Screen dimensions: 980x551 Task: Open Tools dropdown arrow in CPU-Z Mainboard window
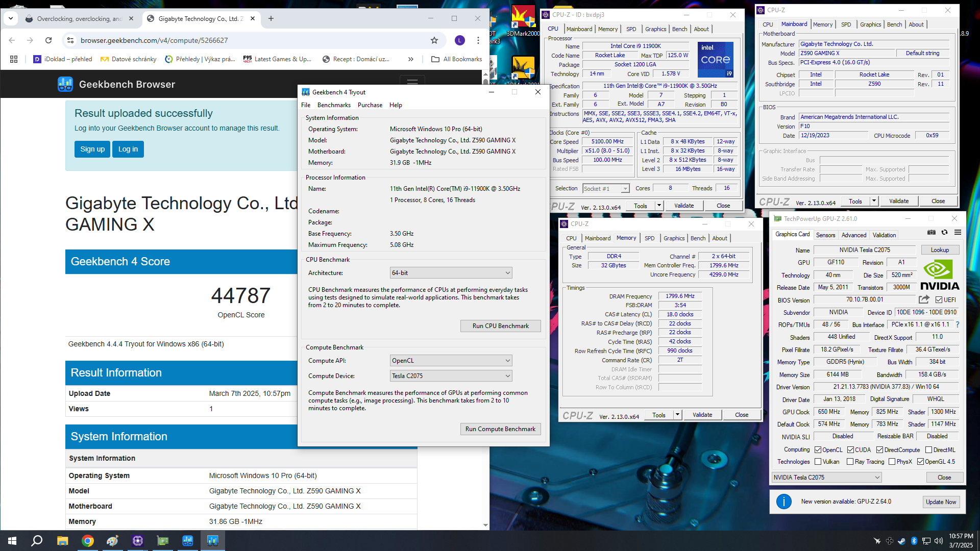[874, 201]
